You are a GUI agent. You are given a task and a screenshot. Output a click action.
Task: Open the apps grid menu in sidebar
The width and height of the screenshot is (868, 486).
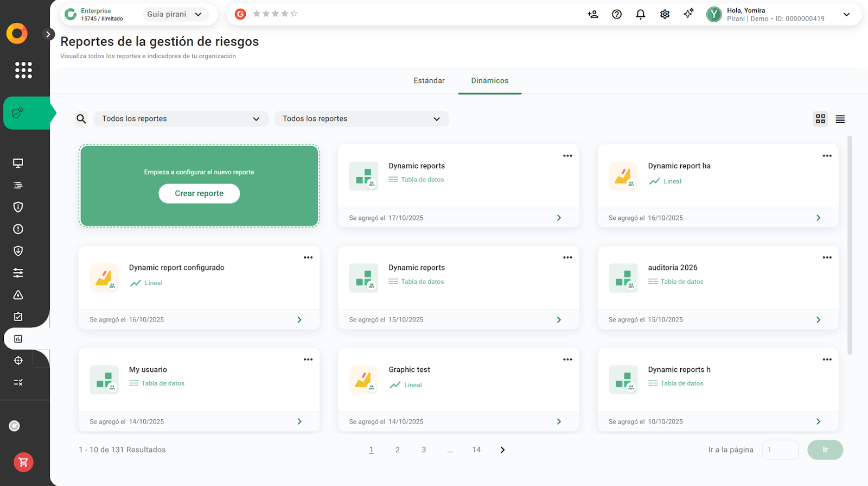pos(23,70)
